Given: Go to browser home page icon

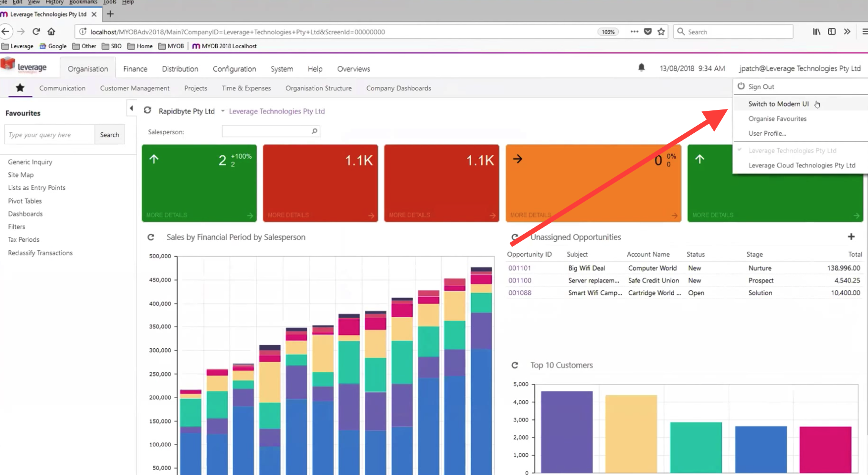Looking at the screenshot, I should (x=51, y=32).
